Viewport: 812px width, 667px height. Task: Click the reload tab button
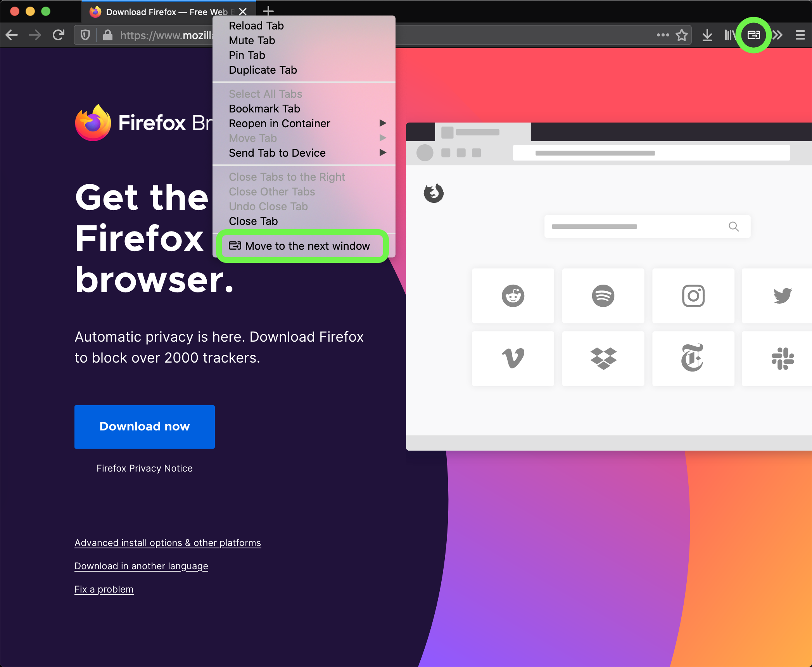click(x=257, y=25)
